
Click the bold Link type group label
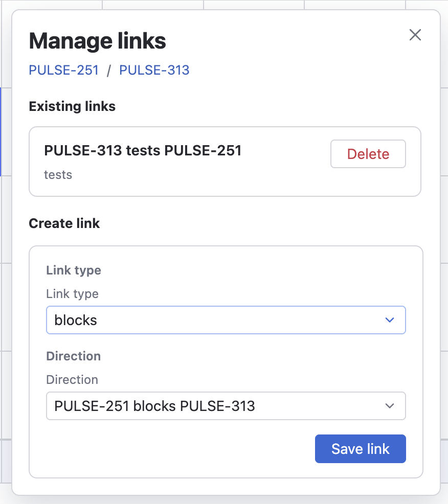click(74, 270)
